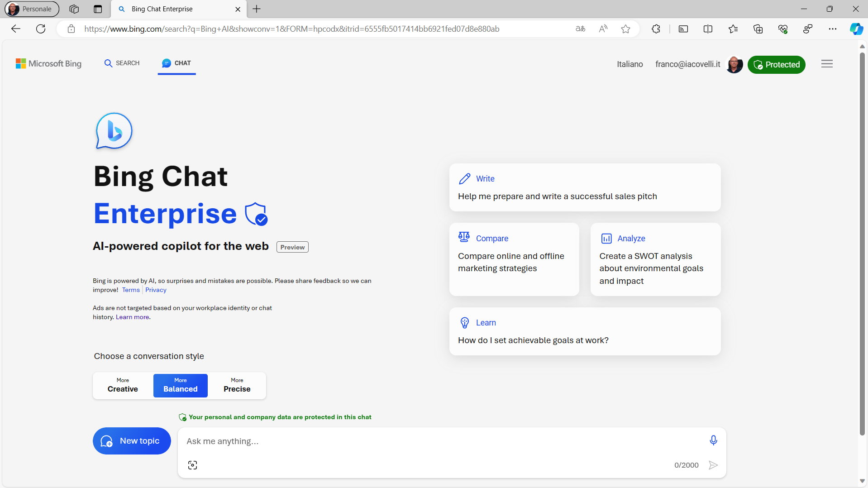Click the scrollbar down arrow
This screenshot has height=488, width=868.
pos(862,481)
